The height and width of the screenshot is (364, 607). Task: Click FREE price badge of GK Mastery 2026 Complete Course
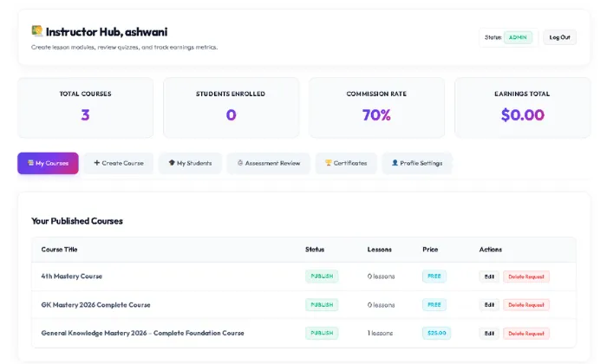[x=434, y=305]
